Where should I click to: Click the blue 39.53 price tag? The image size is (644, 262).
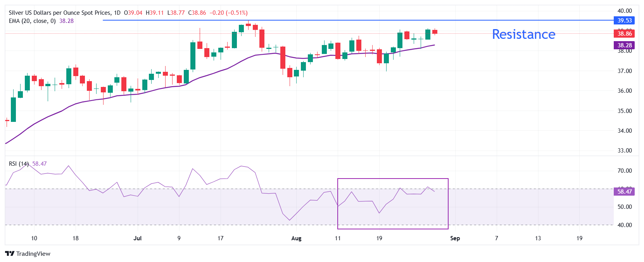point(624,21)
